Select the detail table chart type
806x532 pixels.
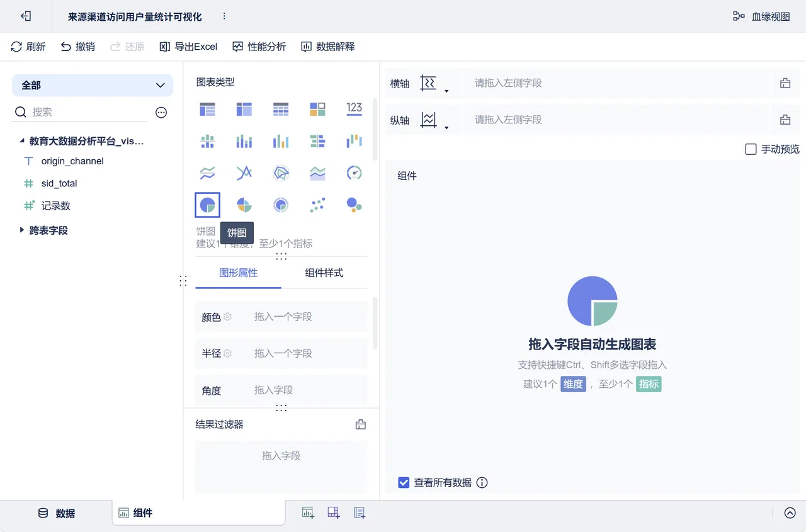(x=281, y=109)
